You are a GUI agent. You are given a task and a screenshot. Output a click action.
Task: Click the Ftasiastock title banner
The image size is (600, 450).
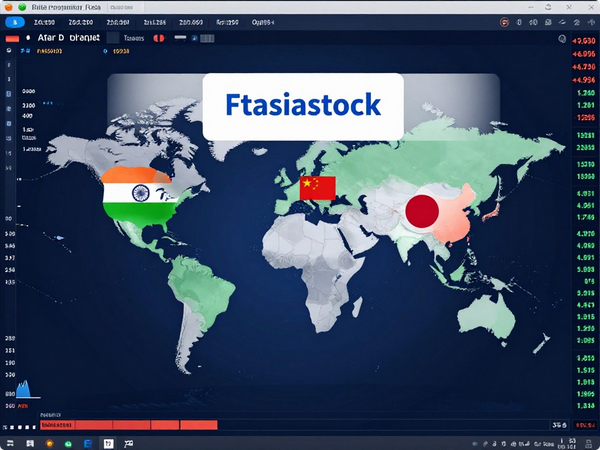[302, 104]
